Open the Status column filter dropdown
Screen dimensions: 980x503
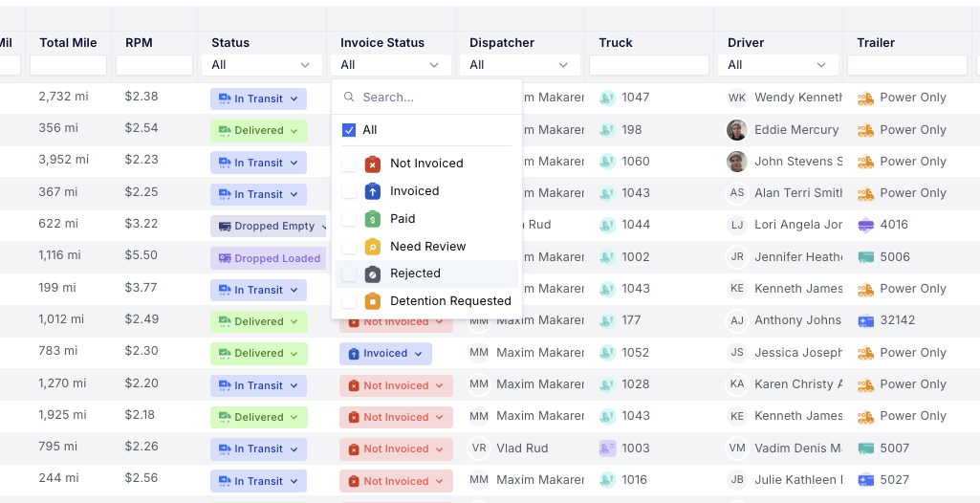[261, 65]
